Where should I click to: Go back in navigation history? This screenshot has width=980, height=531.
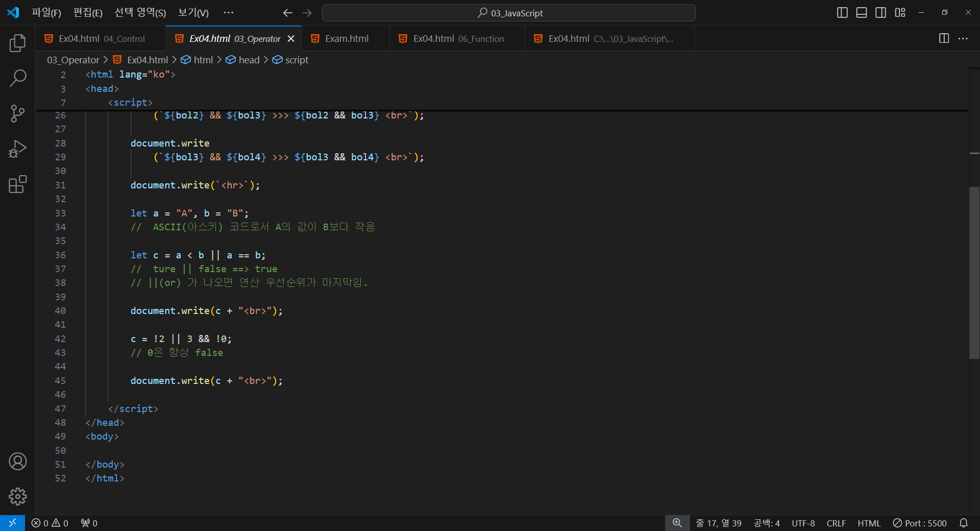(x=288, y=13)
